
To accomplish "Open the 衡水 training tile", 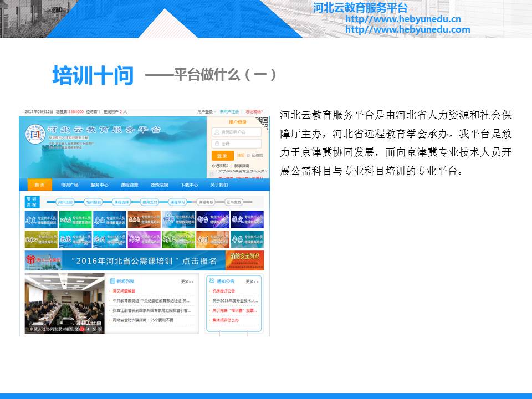I will point(178,239).
